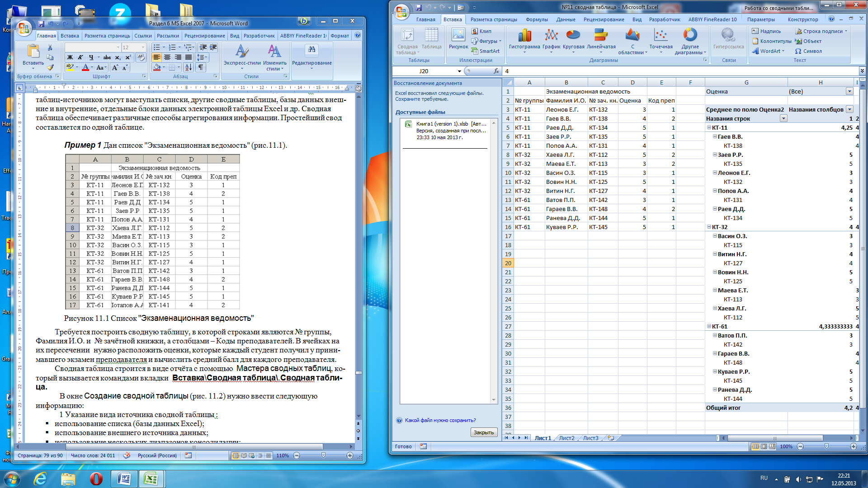
Task: Open the Ссылки tab in Word
Action: point(143,36)
